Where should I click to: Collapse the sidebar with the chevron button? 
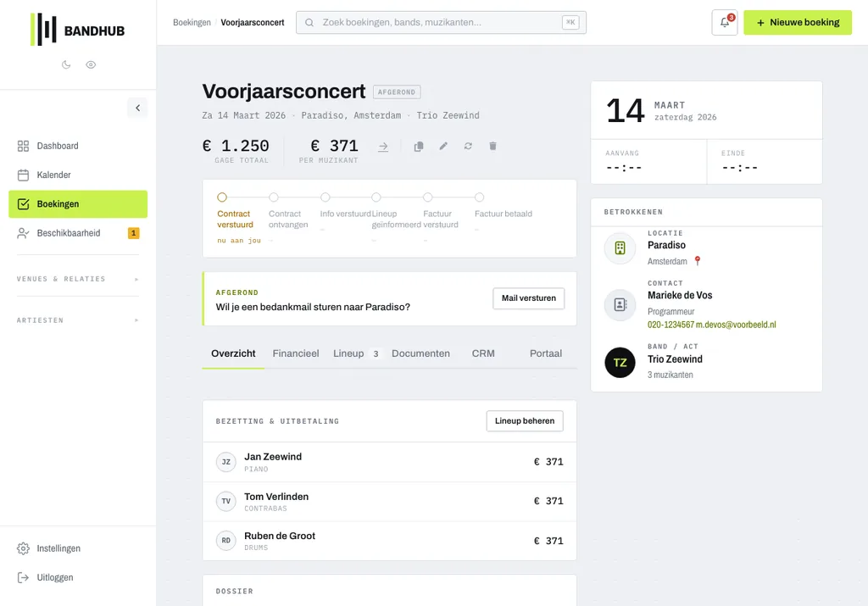pyautogui.click(x=138, y=108)
